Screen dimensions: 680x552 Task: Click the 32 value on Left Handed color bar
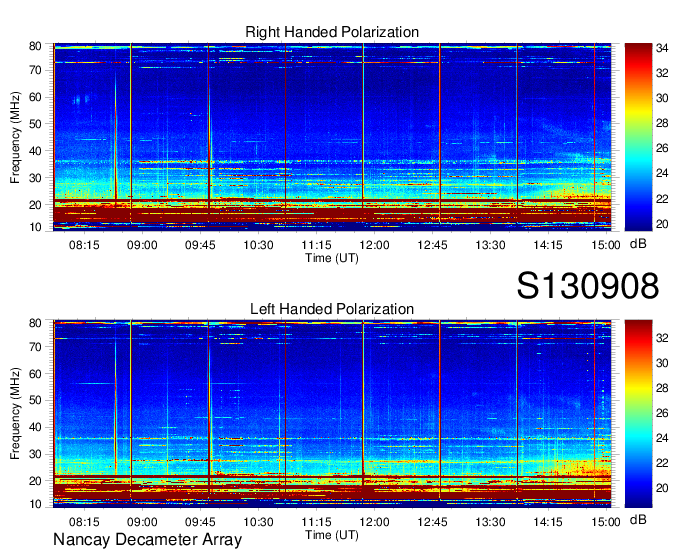tap(662, 337)
